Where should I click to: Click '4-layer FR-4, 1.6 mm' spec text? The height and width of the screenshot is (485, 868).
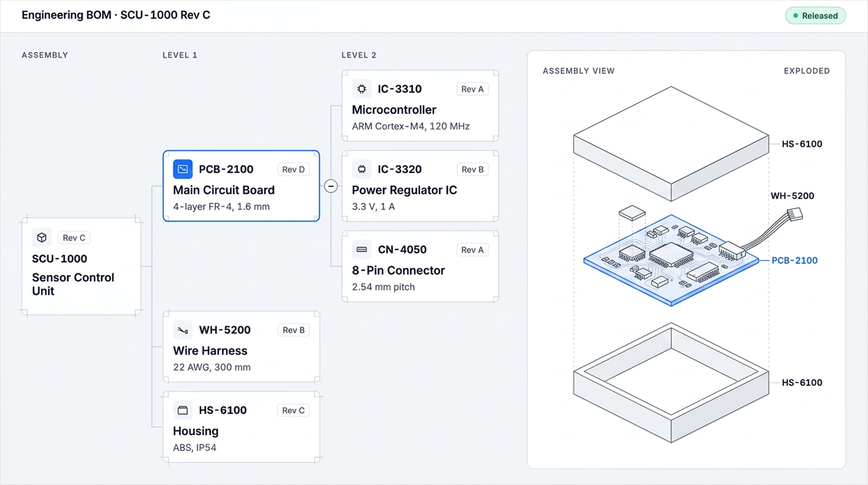pyautogui.click(x=221, y=207)
